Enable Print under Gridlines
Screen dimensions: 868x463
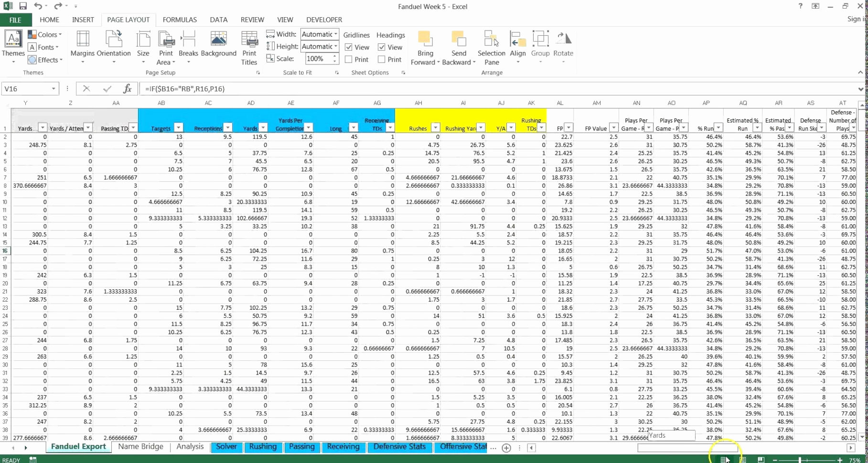click(x=348, y=59)
